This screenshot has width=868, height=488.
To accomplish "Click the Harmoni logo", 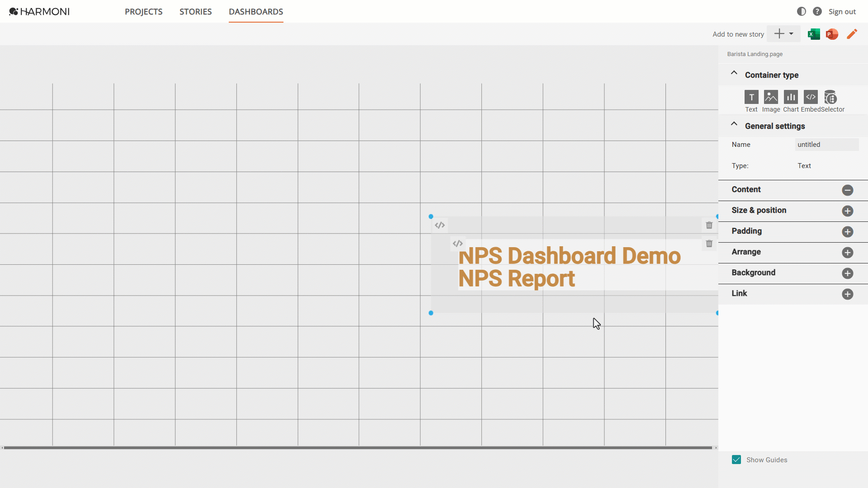I will (39, 11).
